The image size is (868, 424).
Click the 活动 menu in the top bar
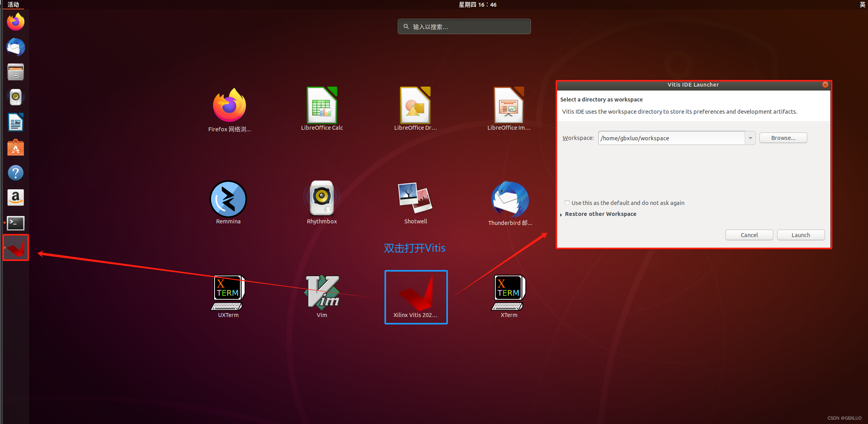[13, 4]
